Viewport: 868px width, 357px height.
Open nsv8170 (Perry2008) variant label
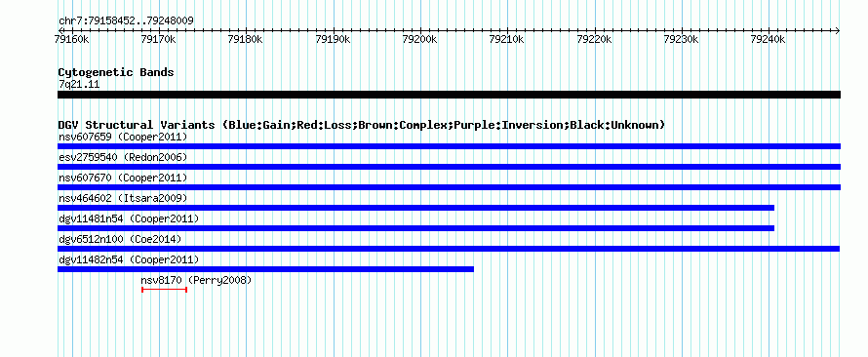coord(196,280)
